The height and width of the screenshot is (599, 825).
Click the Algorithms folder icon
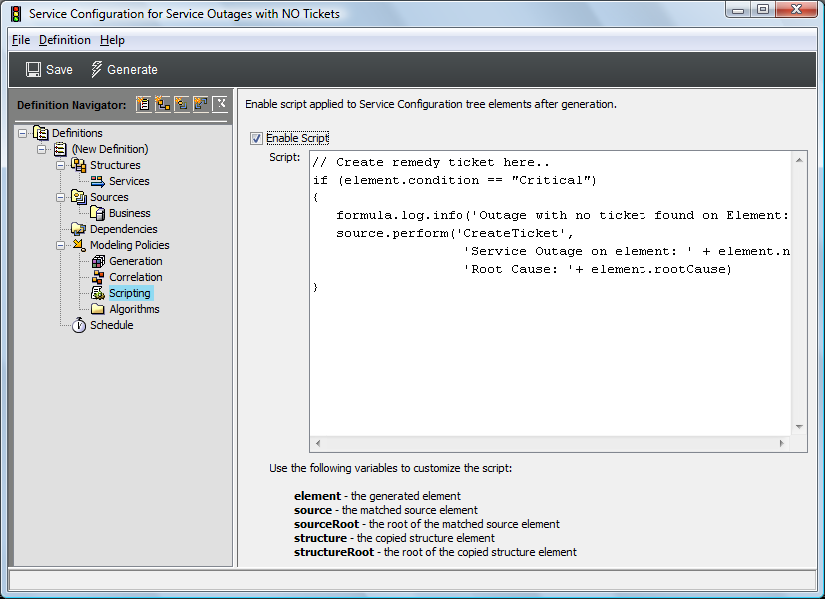tap(98, 309)
